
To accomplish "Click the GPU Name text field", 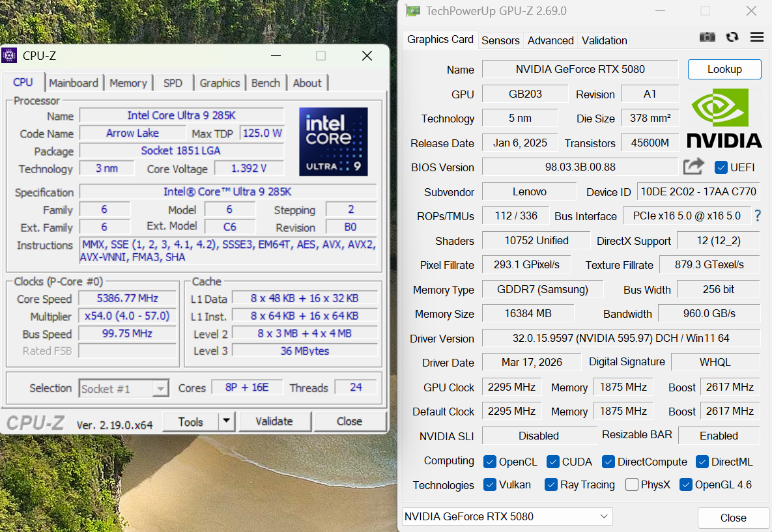I will click(x=580, y=69).
